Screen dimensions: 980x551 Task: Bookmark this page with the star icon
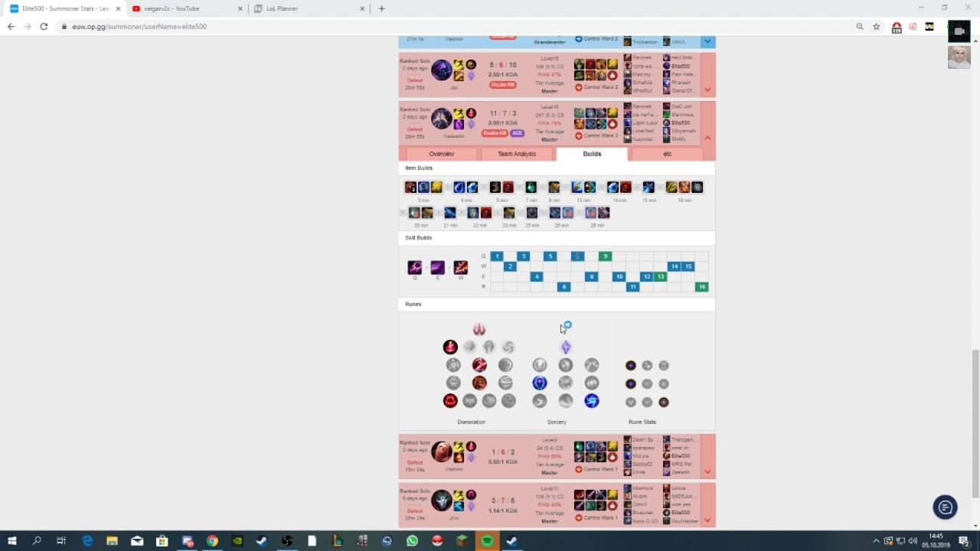pos(877,26)
